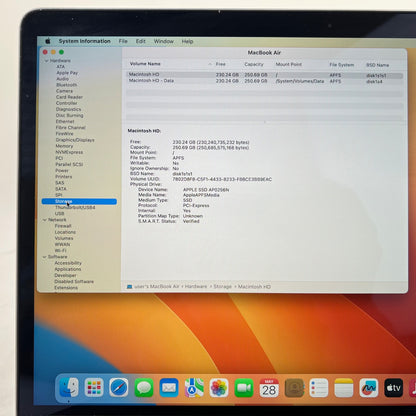Open the File menu
Image resolution: width=416 pixels, height=416 pixels.
[x=123, y=41]
